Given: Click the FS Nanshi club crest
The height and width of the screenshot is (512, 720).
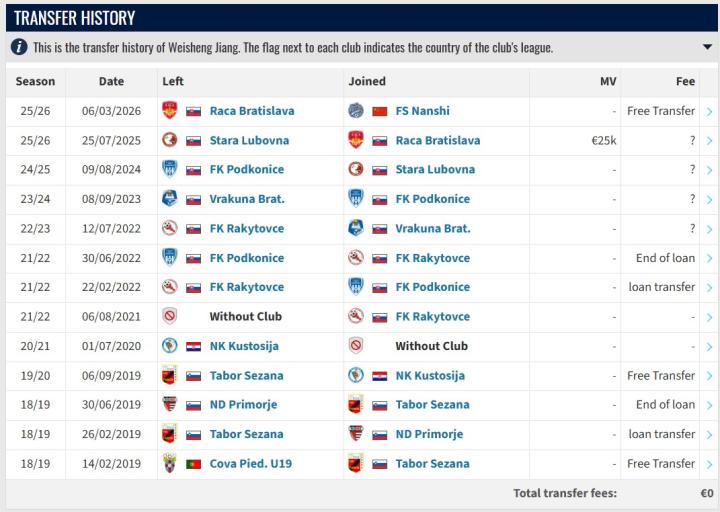Looking at the screenshot, I should tap(355, 111).
